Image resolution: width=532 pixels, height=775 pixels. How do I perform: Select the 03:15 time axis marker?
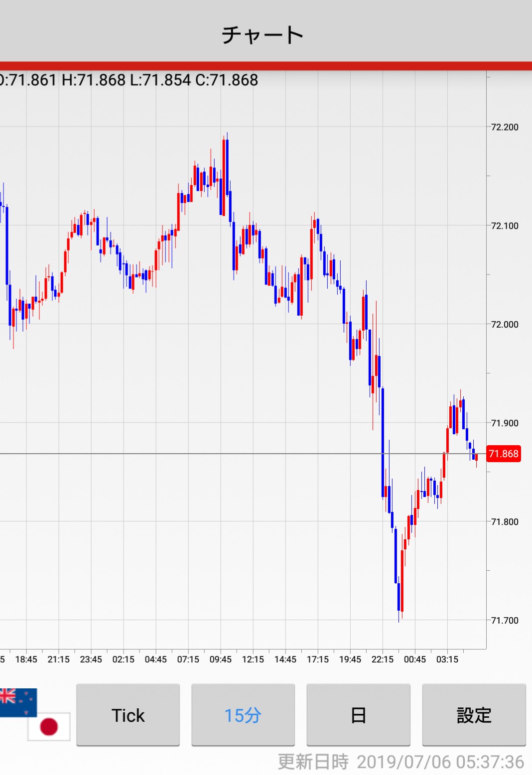[447, 659]
